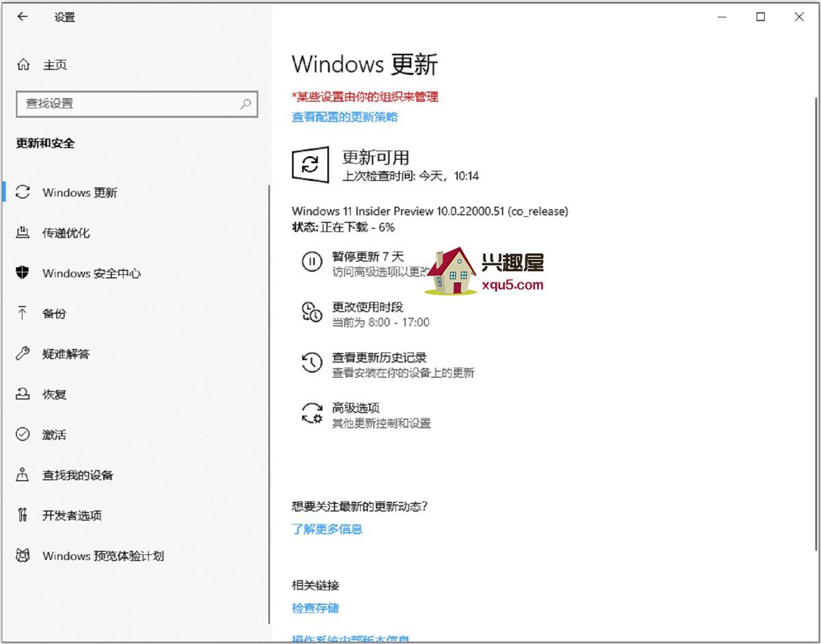Click the 了解更多信息 link
The image size is (821, 644).
point(327,528)
